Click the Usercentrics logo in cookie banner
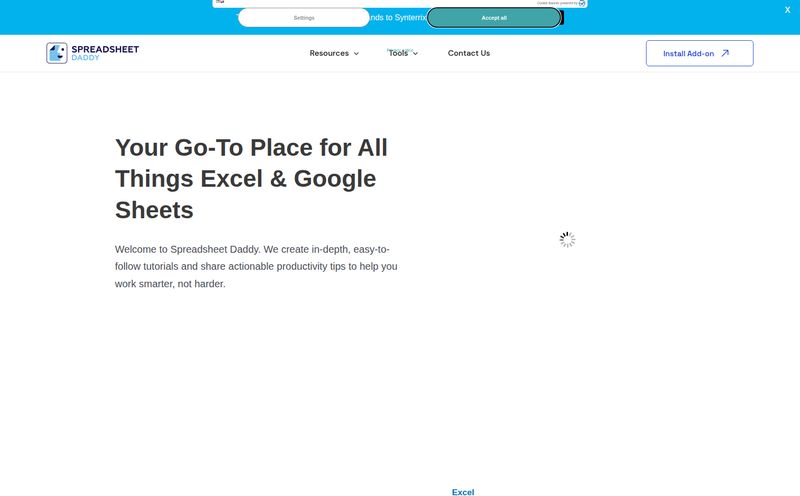 click(x=582, y=3)
